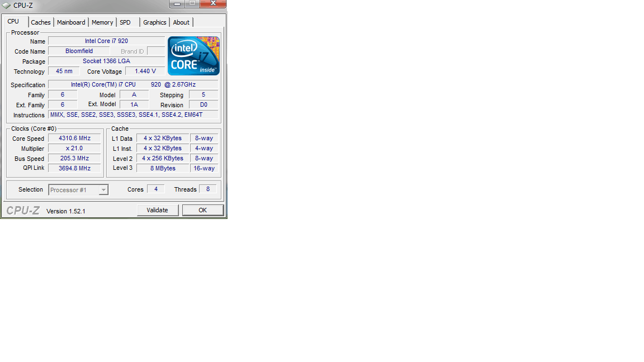Click the L1 Inst. 4 x 32 KBytes value
The image size is (644, 362).
163,148
